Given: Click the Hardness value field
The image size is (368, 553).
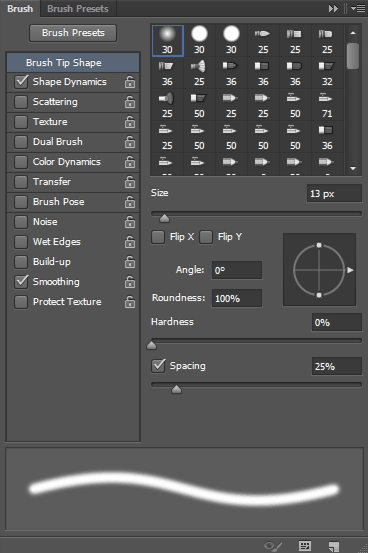Looking at the screenshot, I should click(337, 322).
